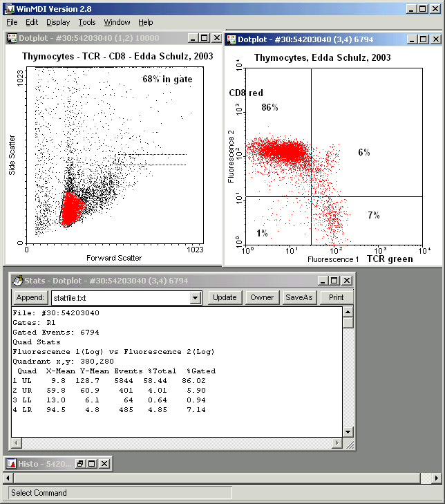Maximize the Stats window
Image resolution: width=445 pixels, height=504 pixels.
coord(334,281)
